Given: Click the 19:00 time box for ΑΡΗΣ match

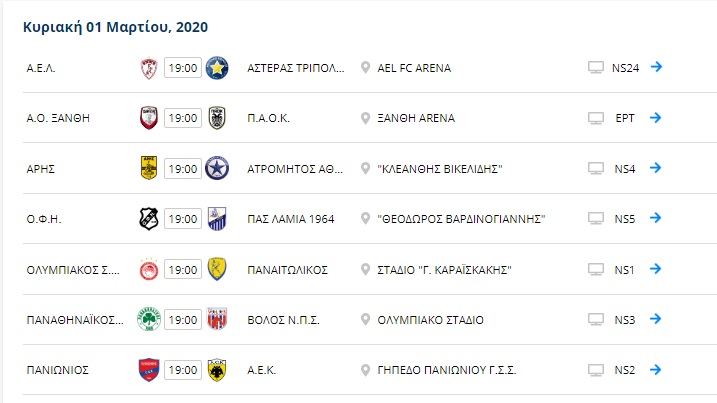Looking at the screenshot, I should (x=183, y=169).
